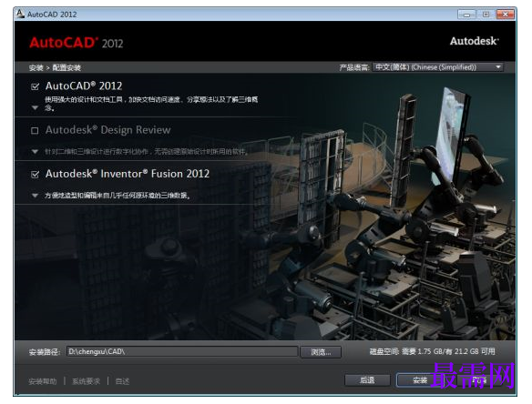
Task: Open the 安装帮助 help link
Action: 43,381
